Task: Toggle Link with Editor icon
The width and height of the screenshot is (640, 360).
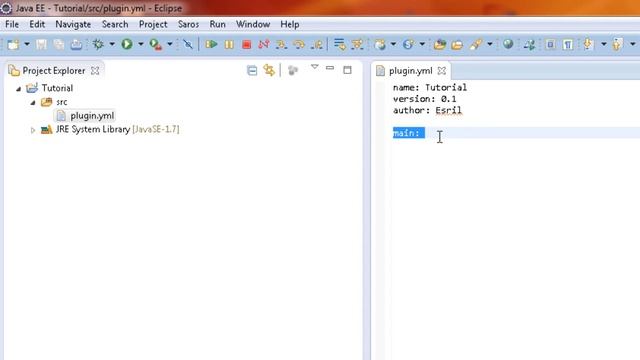Action: (x=269, y=70)
